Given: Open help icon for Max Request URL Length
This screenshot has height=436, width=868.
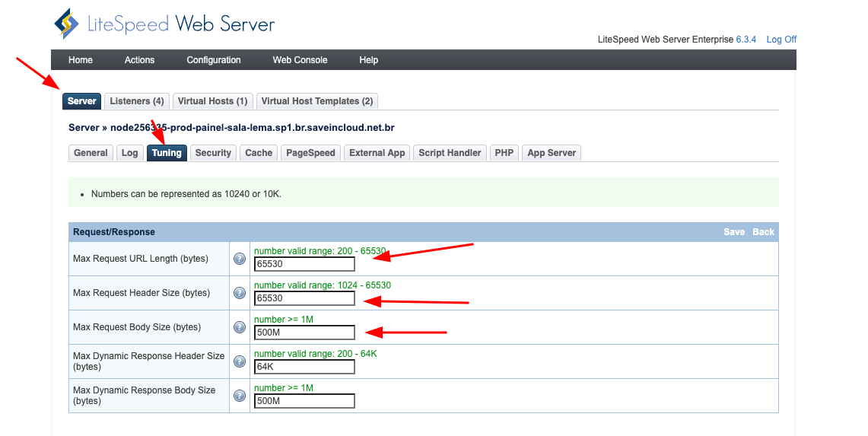Looking at the screenshot, I should coord(240,259).
